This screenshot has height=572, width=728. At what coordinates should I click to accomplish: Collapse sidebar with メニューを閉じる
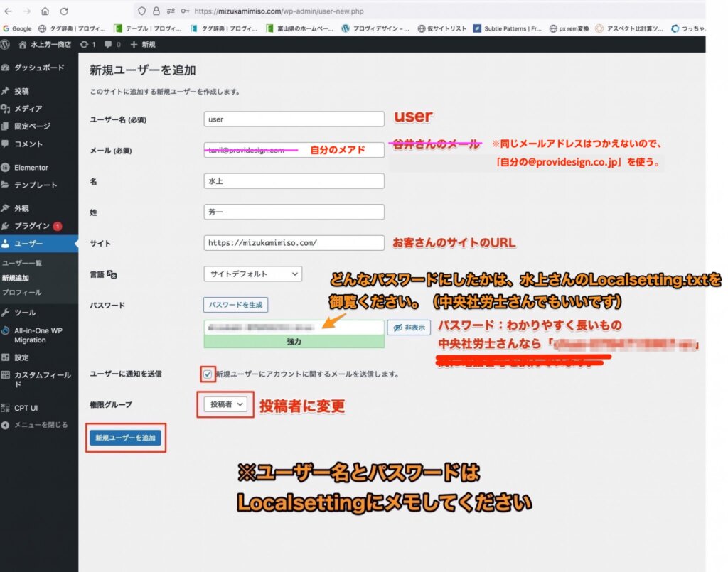[x=40, y=425]
